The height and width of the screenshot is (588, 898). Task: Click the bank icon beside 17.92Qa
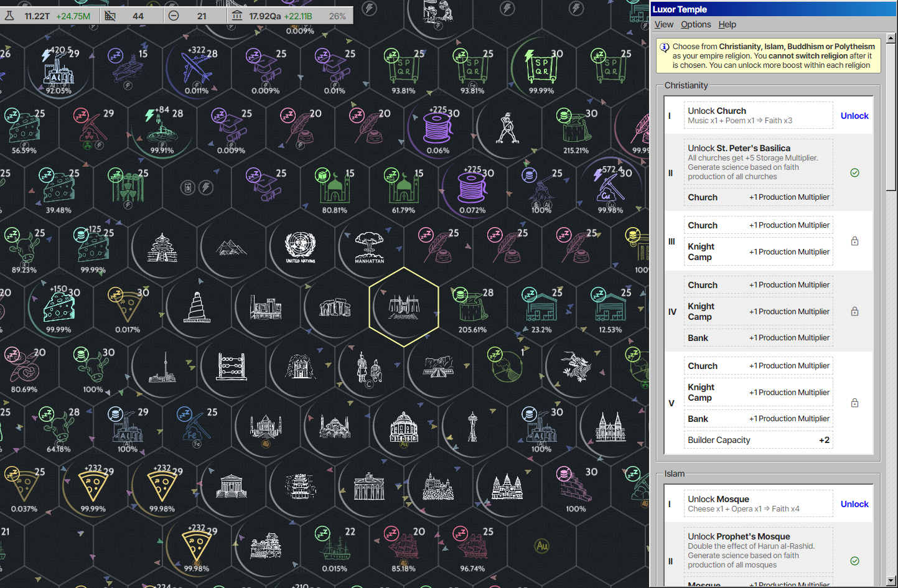coord(237,16)
